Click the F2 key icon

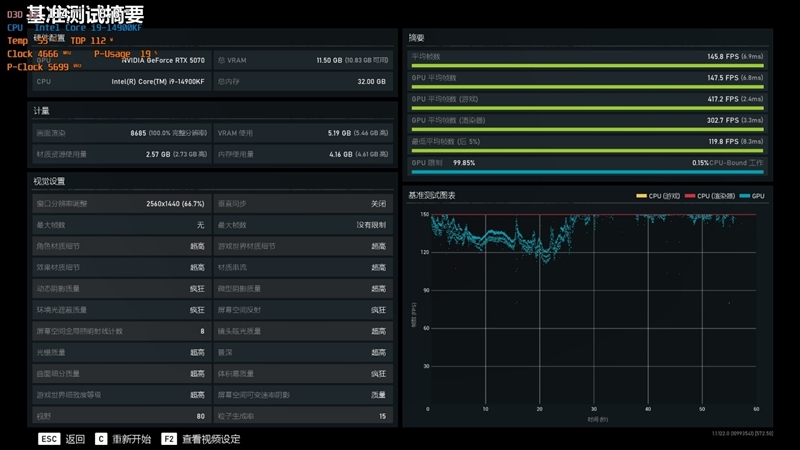pyautogui.click(x=169, y=439)
